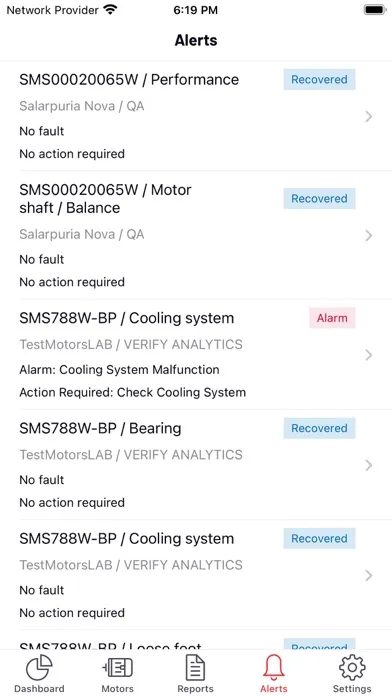Screen dimensions: 392x696
Task: Open SMS00020065W / Performance alert title
Action: (x=129, y=79)
